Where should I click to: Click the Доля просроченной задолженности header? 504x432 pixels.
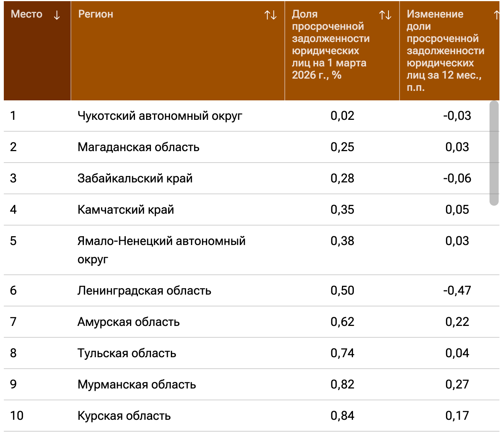[x=331, y=44]
